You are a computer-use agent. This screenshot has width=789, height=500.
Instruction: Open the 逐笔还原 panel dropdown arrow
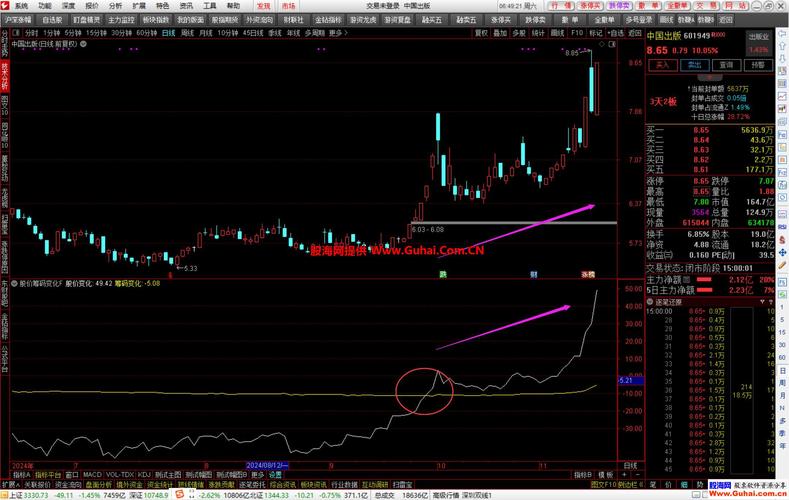tap(762, 302)
